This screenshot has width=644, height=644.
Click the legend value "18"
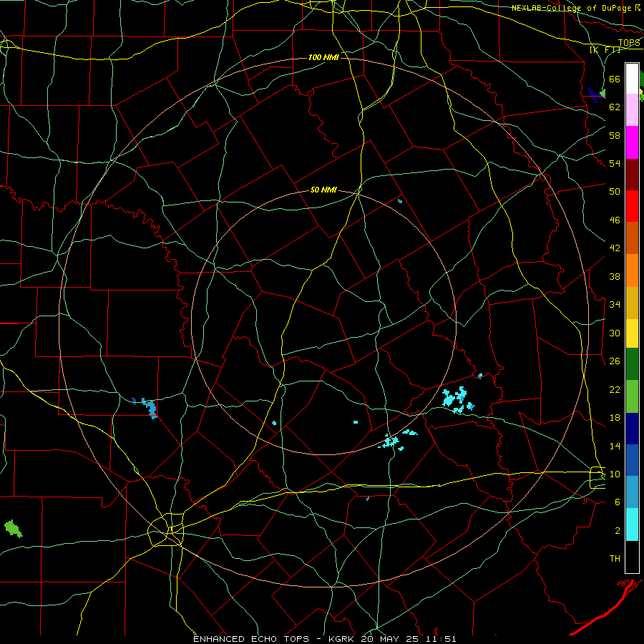pos(615,418)
